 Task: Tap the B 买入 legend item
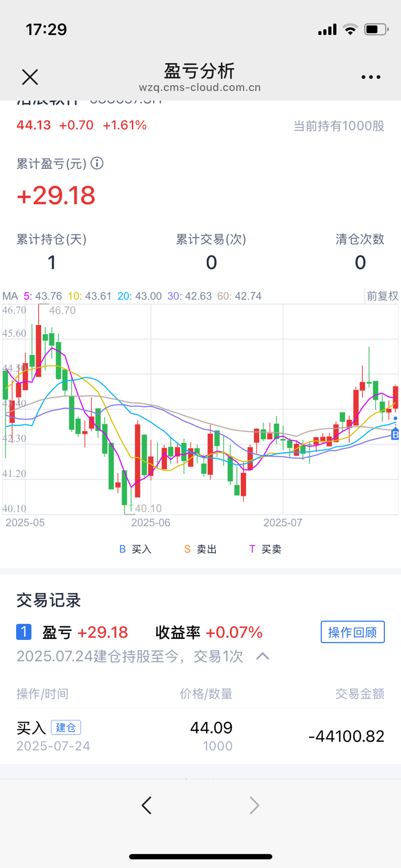[135, 549]
